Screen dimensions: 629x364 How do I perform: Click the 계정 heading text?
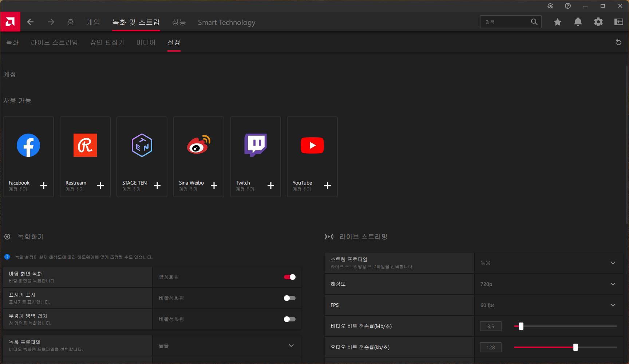coord(10,74)
